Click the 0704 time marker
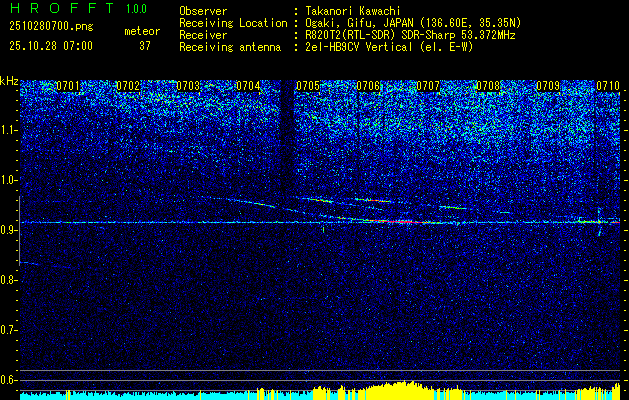 (x=248, y=86)
